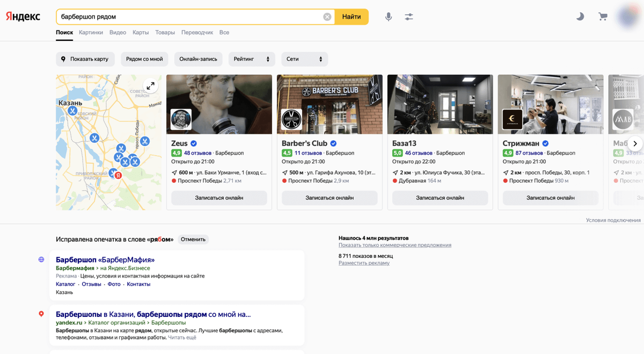644x354 pixels.
Task: Open the Сети dropdown
Action: coord(304,59)
